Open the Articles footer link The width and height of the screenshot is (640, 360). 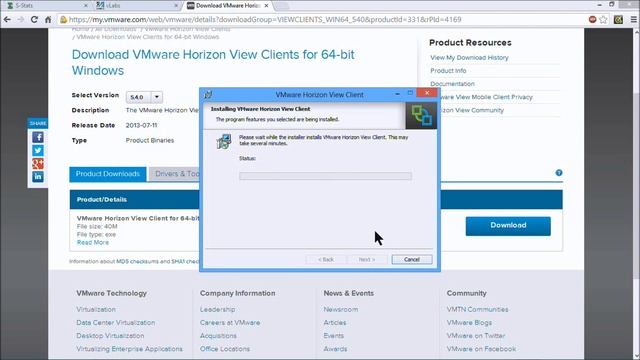(335, 322)
